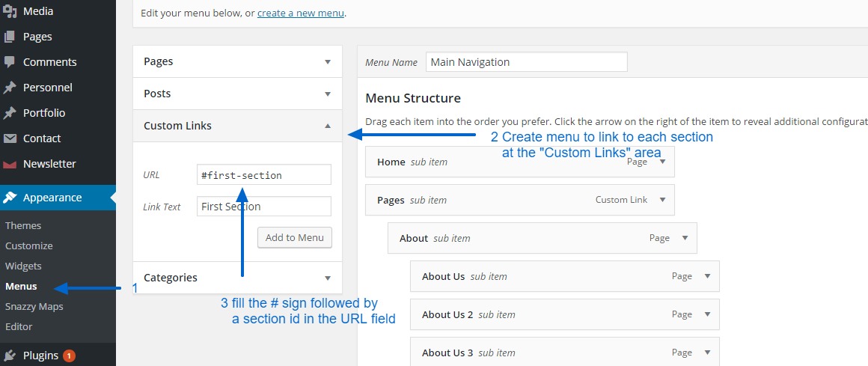The width and height of the screenshot is (868, 366).
Task: Open Themes under Appearance
Action: coord(23,225)
